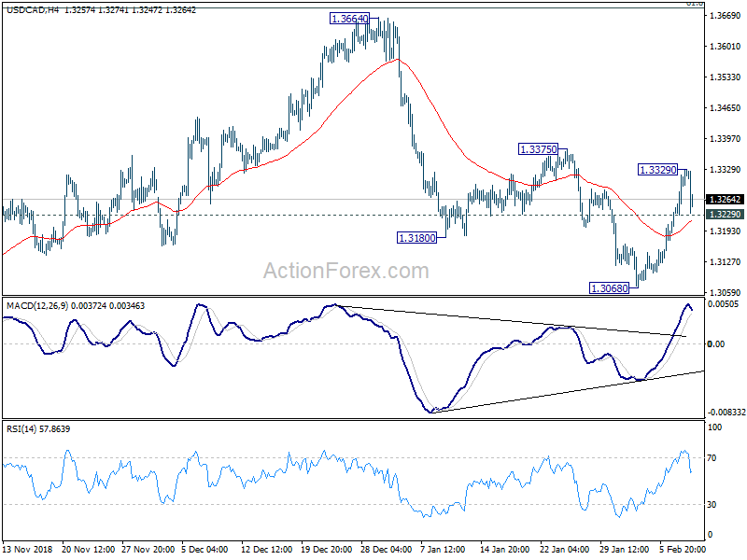Click the current price tag 1.32642
Viewport: 747px width, 560px height.
tap(726, 200)
